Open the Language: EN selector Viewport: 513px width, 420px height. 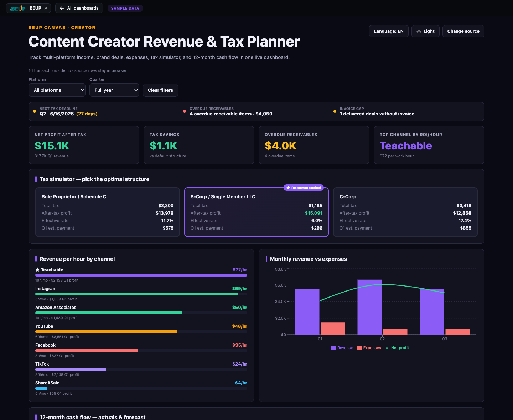coord(389,31)
